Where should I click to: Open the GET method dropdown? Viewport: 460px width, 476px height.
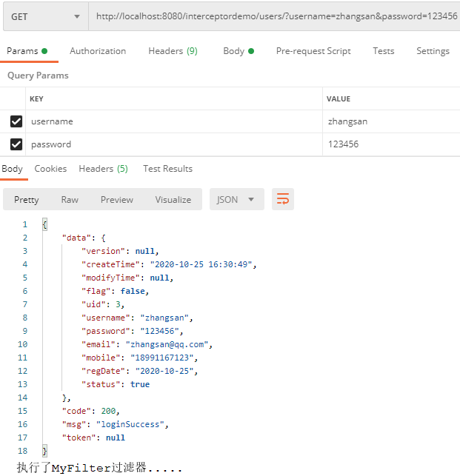click(x=45, y=16)
